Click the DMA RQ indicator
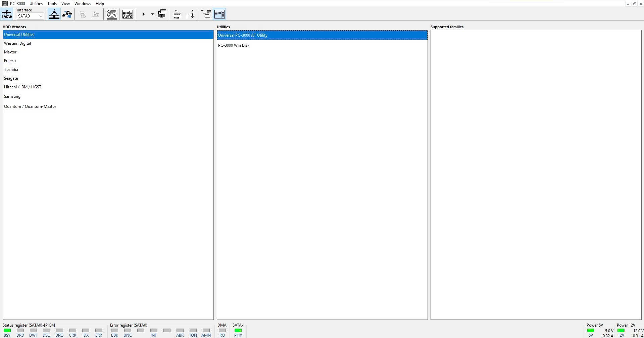Screen dimensions: 644x338 pyautogui.click(x=222, y=331)
